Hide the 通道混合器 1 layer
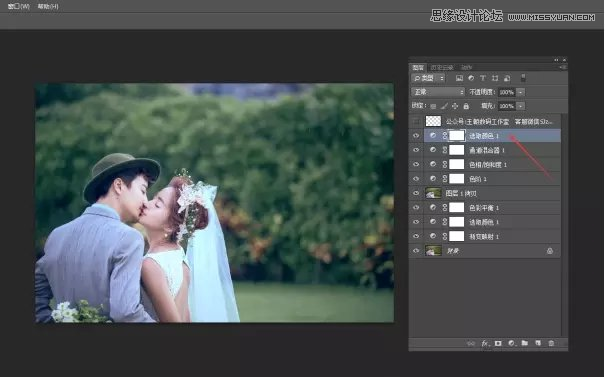This screenshot has width=605, height=377. (x=416, y=150)
